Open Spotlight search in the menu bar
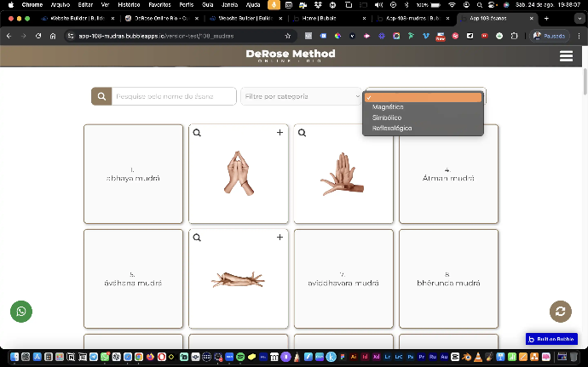This screenshot has width=588, height=367. pos(479,5)
